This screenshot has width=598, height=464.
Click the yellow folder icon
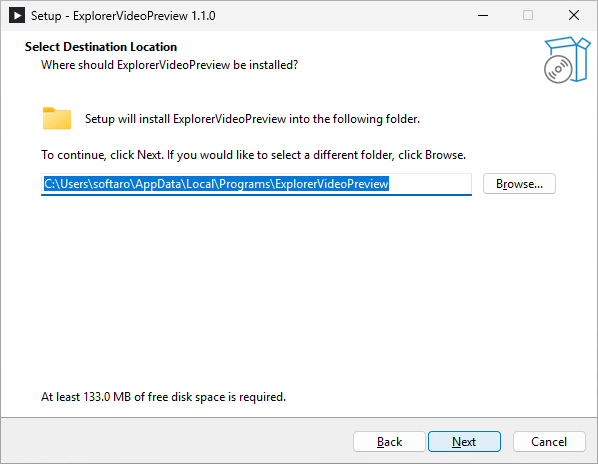coord(57,119)
